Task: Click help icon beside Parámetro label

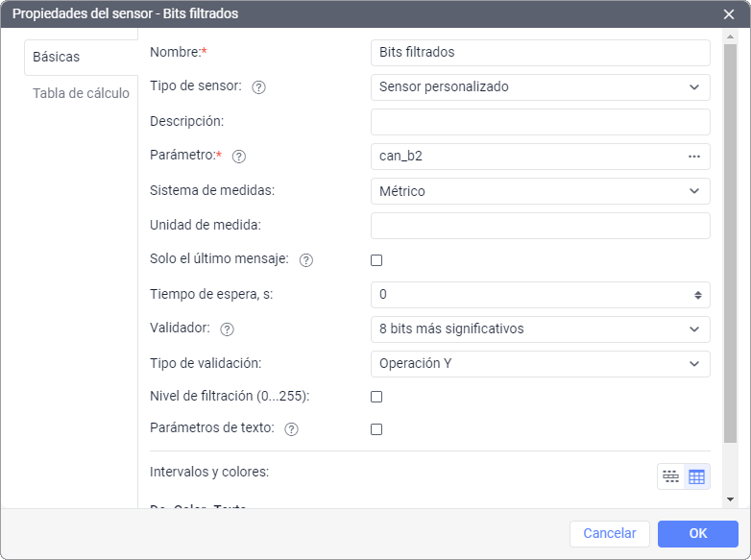Action: pyautogui.click(x=239, y=156)
